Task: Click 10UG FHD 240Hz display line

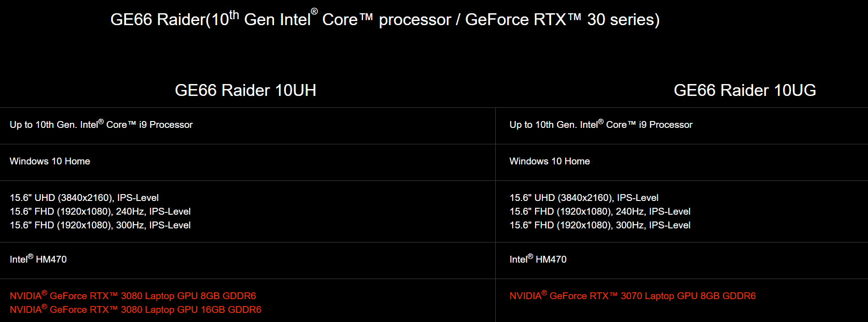Action: (x=600, y=211)
